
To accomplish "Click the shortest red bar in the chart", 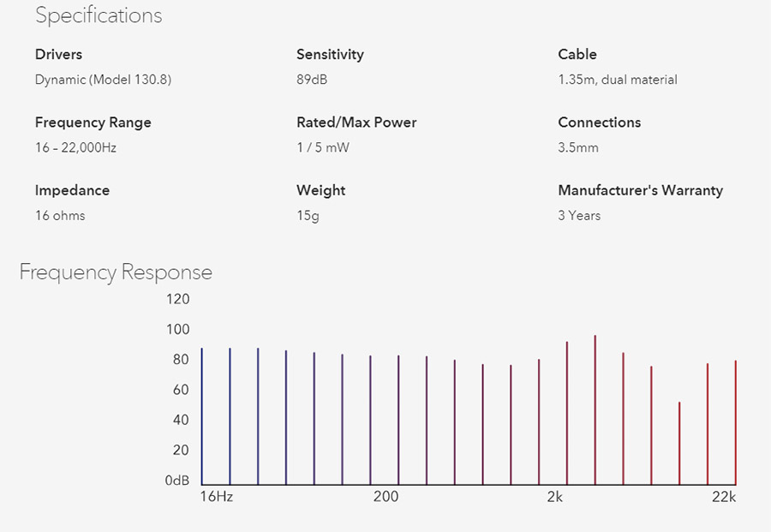I will coord(679,444).
